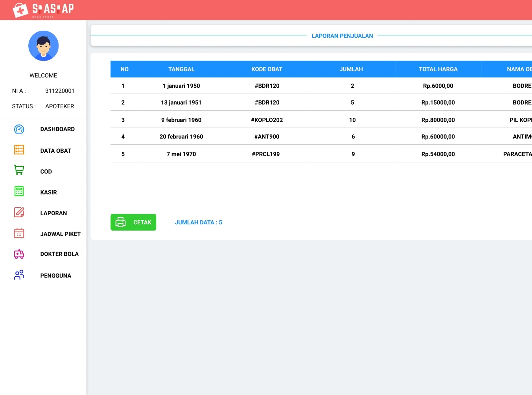The width and height of the screenshot is (532, 395).
Task: Click the LAPORAN PENJUALAN title
Action: click(342, 36)
